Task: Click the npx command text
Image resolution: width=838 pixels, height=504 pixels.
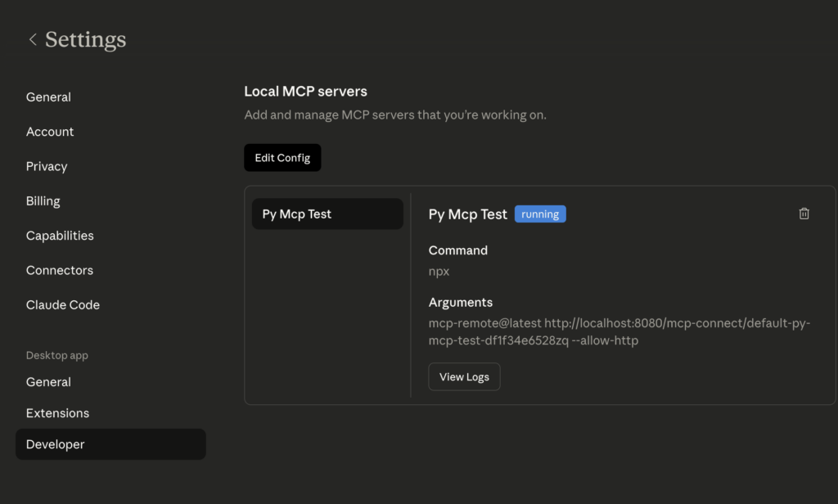Action: [x=438, y=270]
